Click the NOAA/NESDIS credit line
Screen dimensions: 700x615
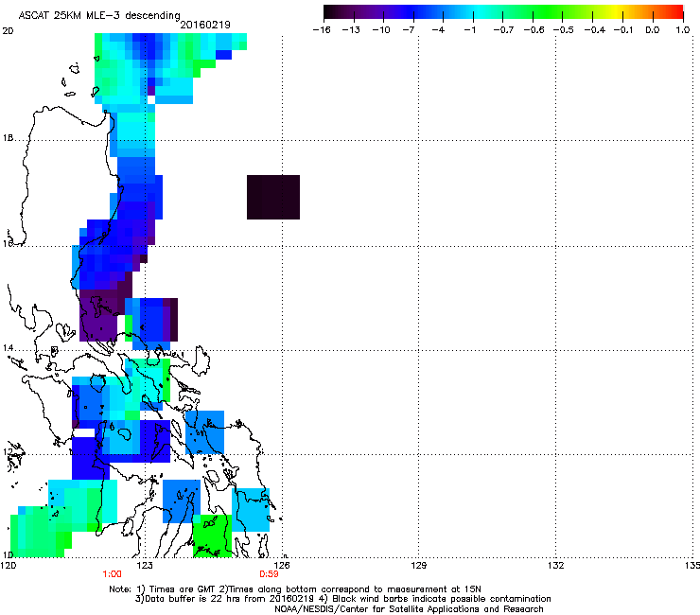click(409, 608)
